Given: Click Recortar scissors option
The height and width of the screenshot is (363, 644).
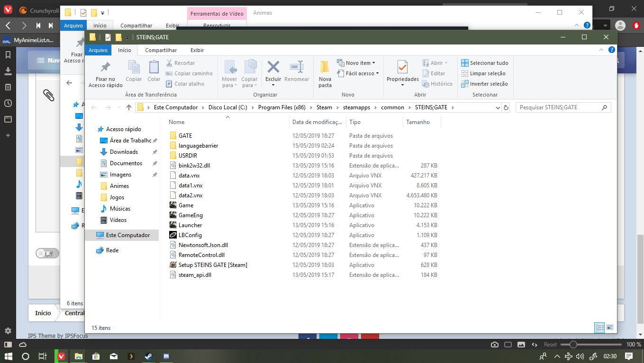Looking at the screenshot, I should point(181,63).
